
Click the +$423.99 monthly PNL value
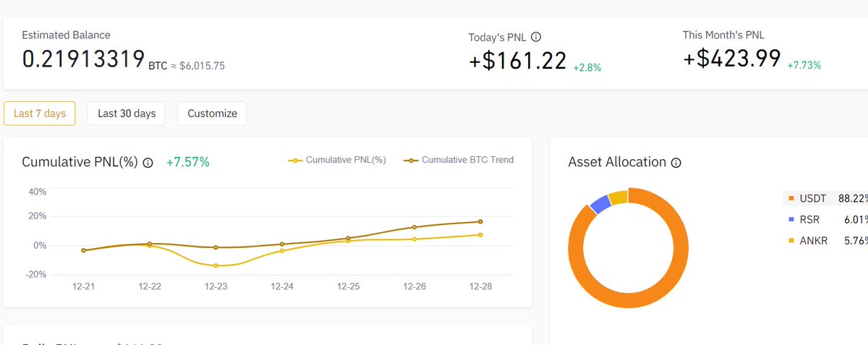(732, 58)
